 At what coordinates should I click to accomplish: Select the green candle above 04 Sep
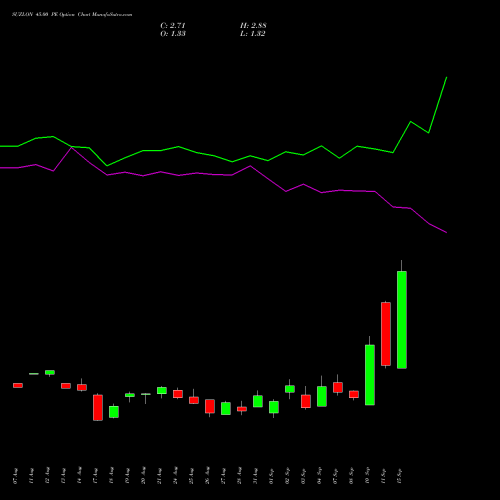point(322,396)
